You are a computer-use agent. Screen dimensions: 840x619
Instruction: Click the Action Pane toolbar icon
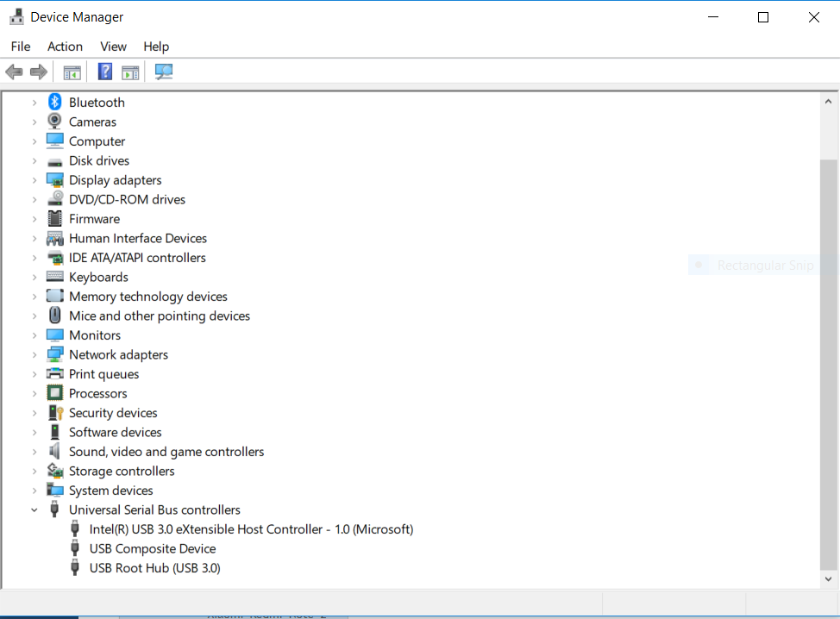(130, 72)
